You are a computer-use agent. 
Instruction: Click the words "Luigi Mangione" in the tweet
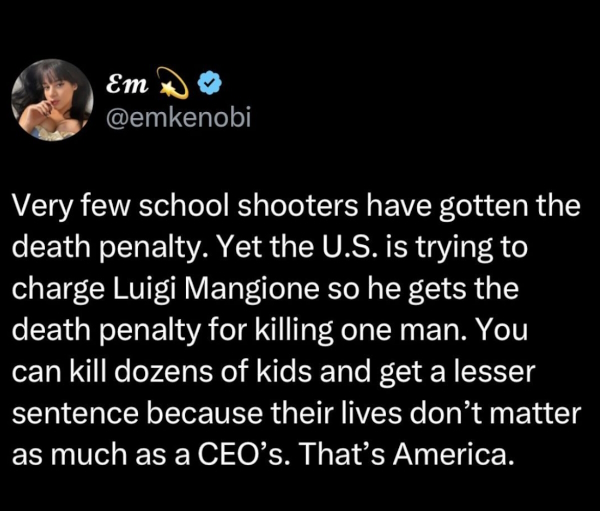coord(189,283)
